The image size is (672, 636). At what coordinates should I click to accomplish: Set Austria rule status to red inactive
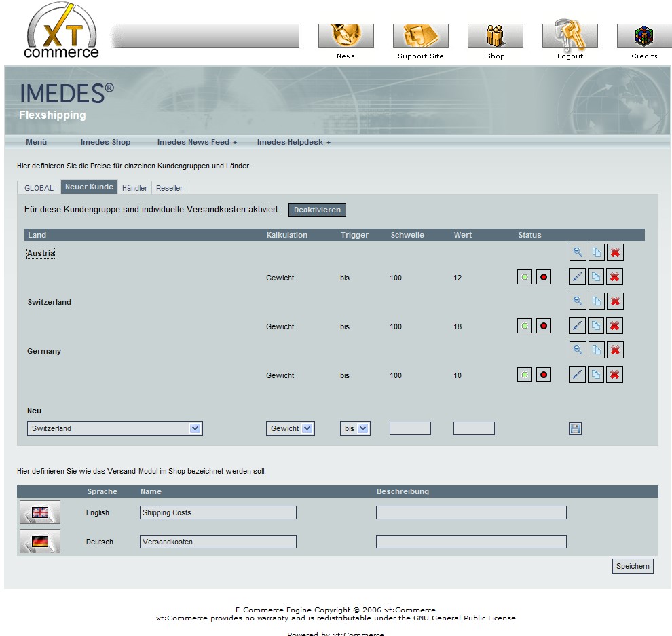coord(544,277)
